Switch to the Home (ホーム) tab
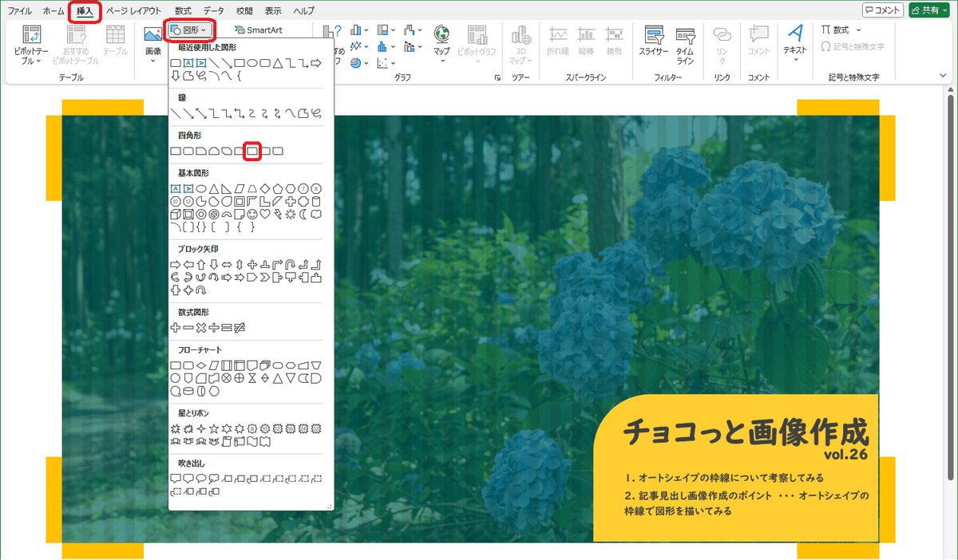The image size is (958, 560). point(53,11)
